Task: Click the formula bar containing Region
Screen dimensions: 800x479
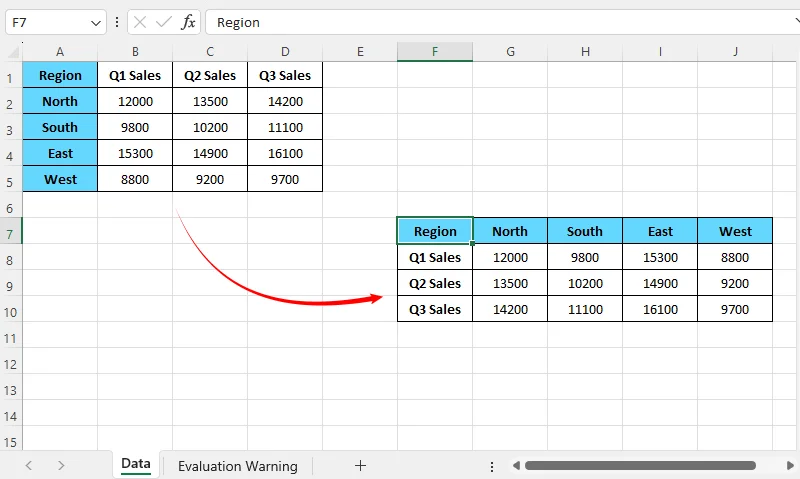Action: tap(503, 22)
